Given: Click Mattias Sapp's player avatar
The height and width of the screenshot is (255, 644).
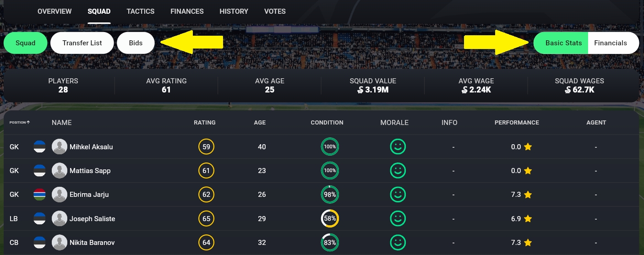Looking at the screenshot, I should coord(60,171).
